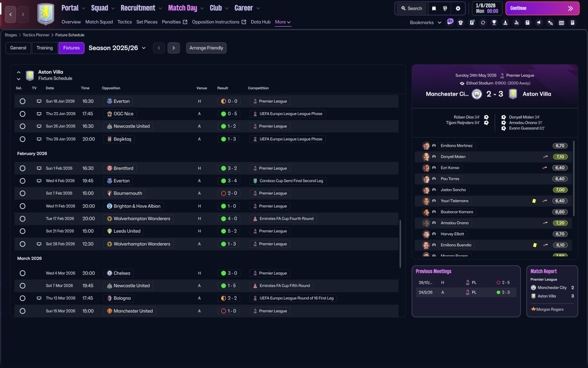This screenshot has width=588, height=368.
Task: Open the globe icon in the top bar
Action: pyautogui.click(x=446, y=8)
